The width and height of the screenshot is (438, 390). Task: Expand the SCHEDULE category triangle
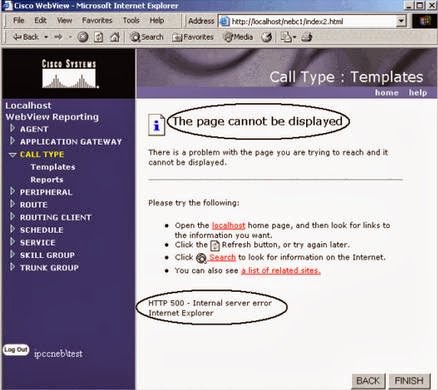coord(12,229)
